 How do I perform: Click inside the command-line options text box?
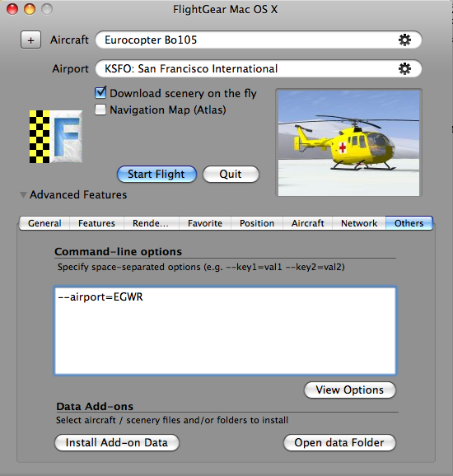(x=225, y=331)
